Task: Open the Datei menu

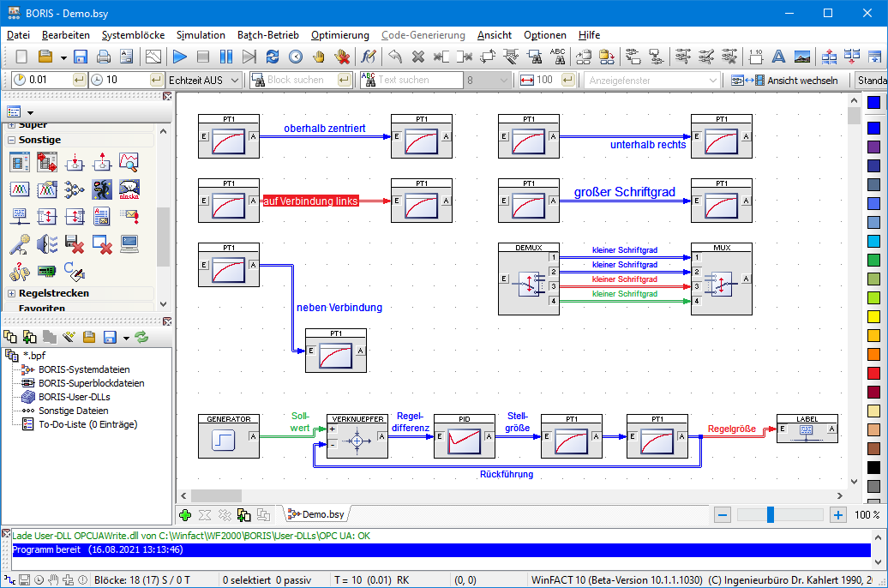Action: coord(18,35)
